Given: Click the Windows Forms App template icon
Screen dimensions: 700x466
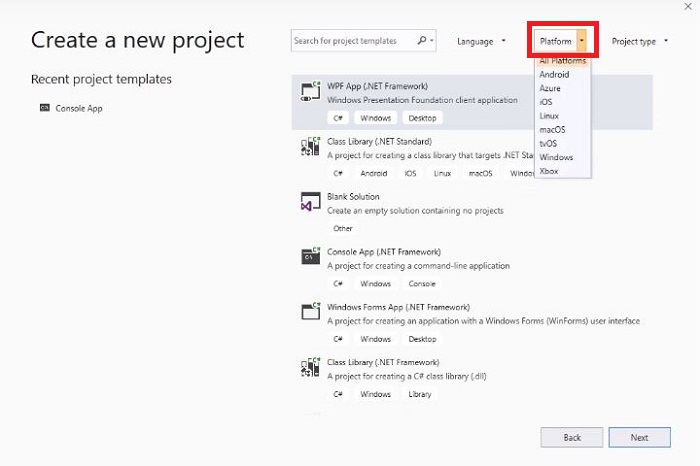Looking at the screenshot, I should 310,312.
